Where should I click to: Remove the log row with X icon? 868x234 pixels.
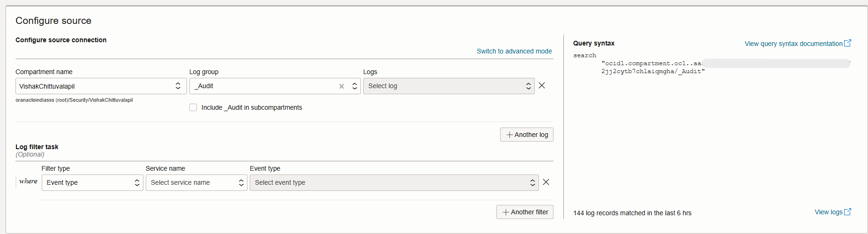pyautogui.click(x=542, y=85)
